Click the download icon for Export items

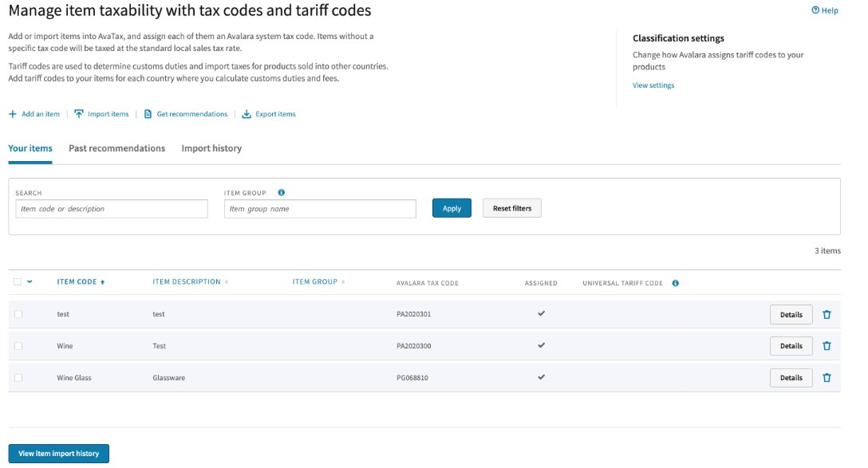(x=247, y=114)
